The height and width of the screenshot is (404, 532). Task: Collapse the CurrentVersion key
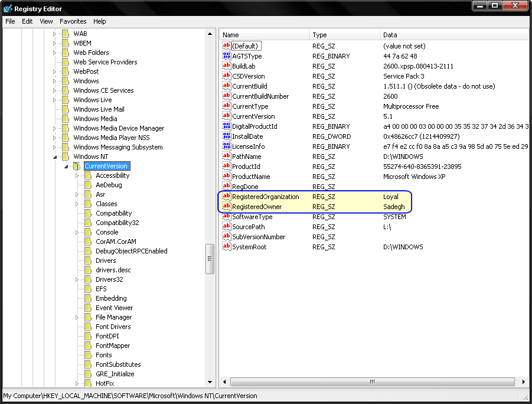click(66, 167)
